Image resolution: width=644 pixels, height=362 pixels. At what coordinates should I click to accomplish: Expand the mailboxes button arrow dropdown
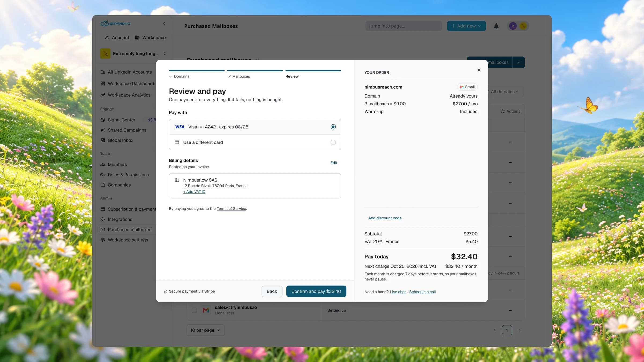(x=519, y=62)
